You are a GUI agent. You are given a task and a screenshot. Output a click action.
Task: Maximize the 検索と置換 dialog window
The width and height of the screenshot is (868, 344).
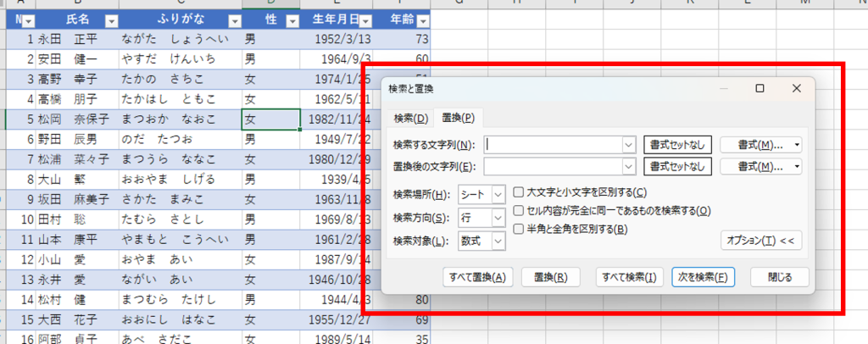coord(759,88)
